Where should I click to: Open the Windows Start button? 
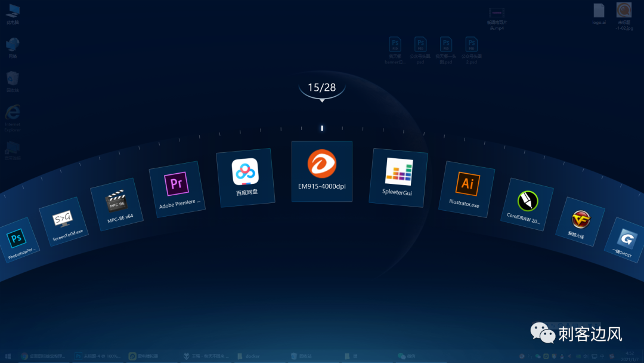pyautogui.click(x=8, y=356)
